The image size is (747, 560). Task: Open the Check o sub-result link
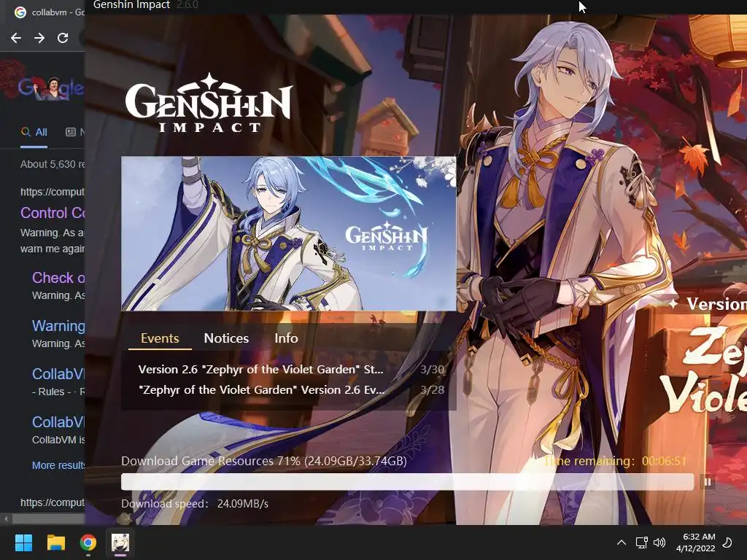point(58,278)
